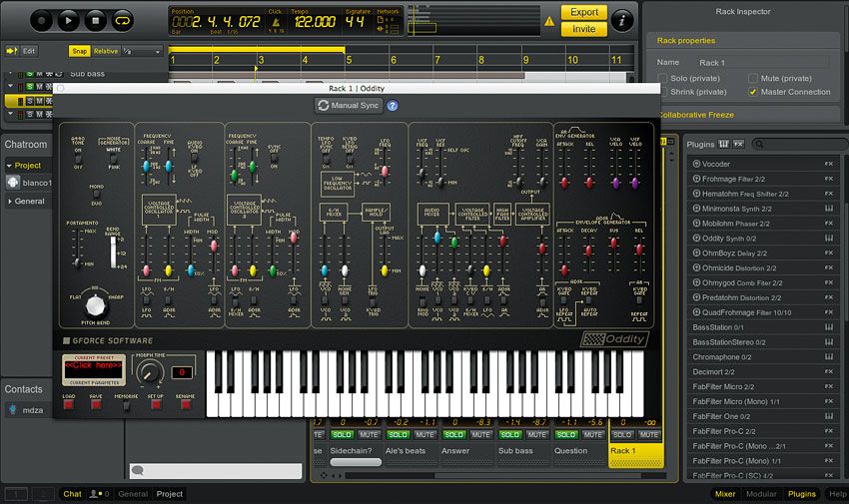
Task: Click the yellow arrow follow-playhead icon
Action: pos(11,51)
